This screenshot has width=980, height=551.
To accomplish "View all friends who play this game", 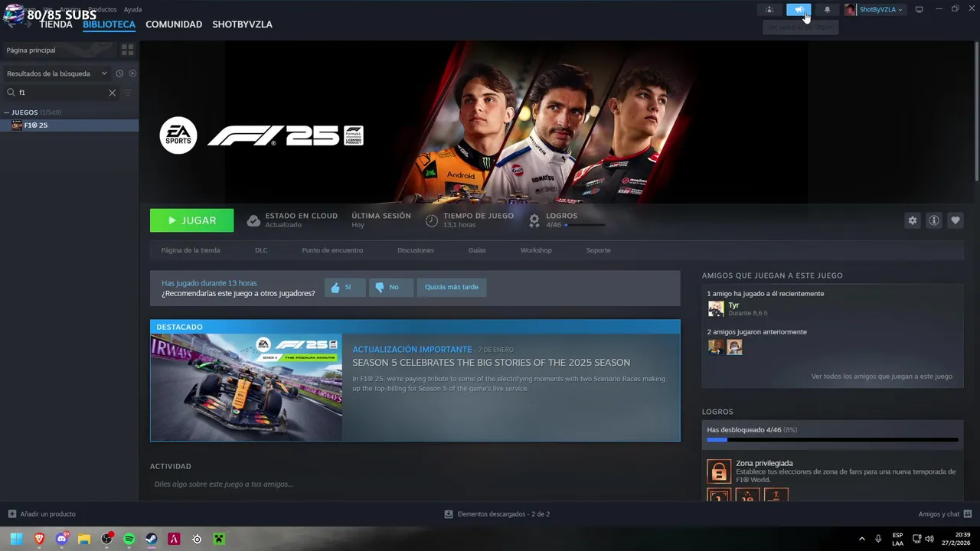I will (x=882, y=377).
